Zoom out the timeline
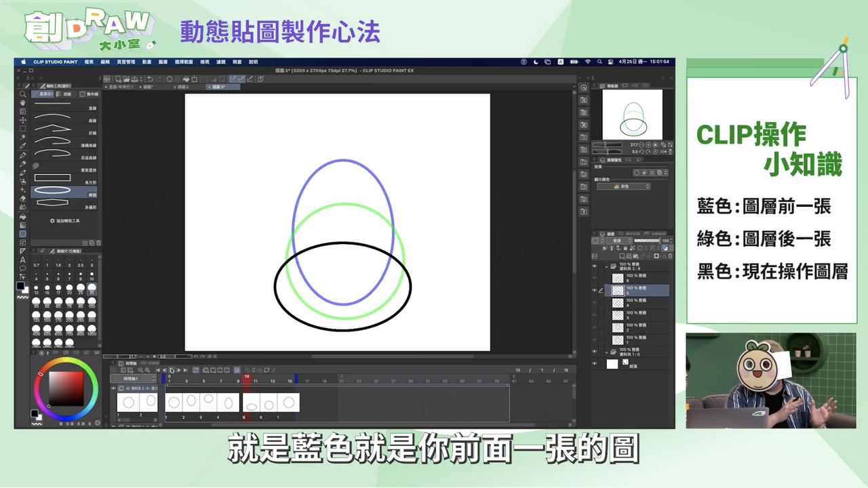The height and width of the screenshot is (488, 868). coord(140,370)
